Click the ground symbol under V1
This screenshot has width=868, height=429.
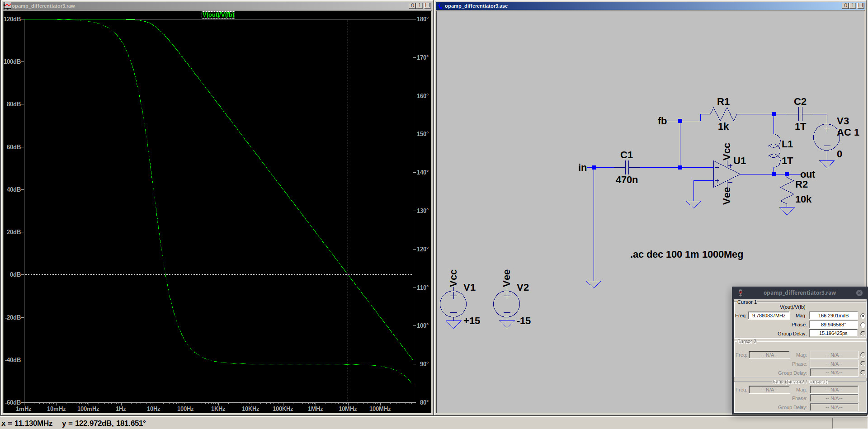[x=453, y=324]
